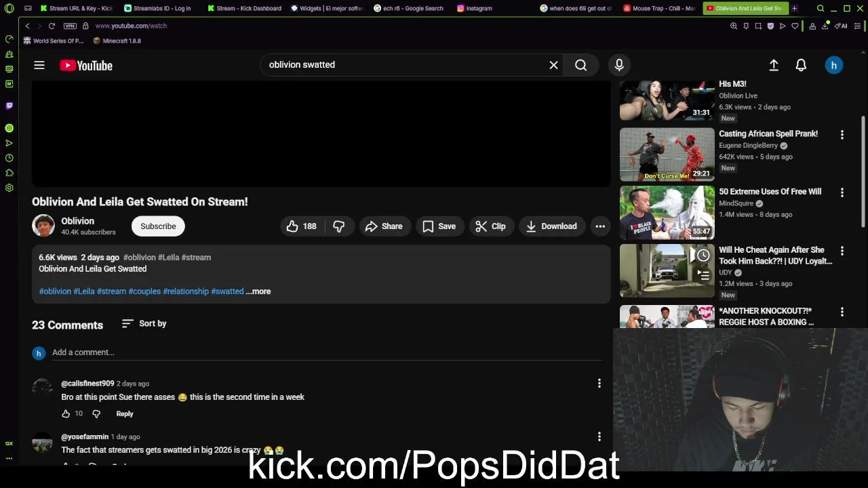Open the comment Sort by dropdown
The image size is (868, 488).
(x=144, y=324)
